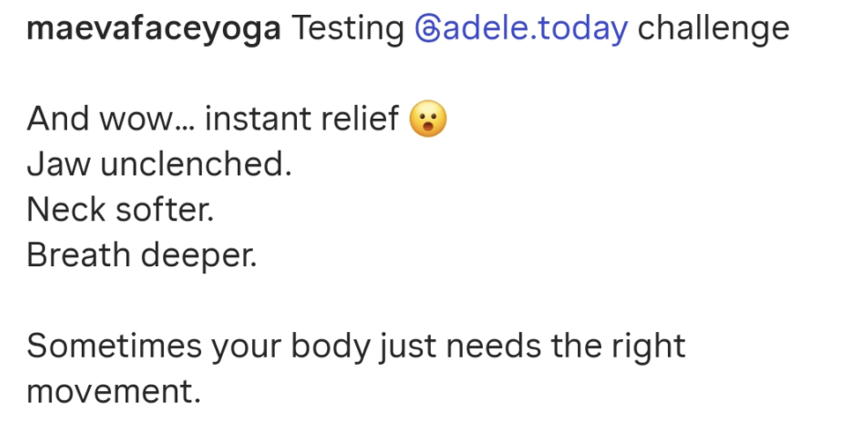Click the word "Sometimes"
Screen dimensions: 868x422
113,345
